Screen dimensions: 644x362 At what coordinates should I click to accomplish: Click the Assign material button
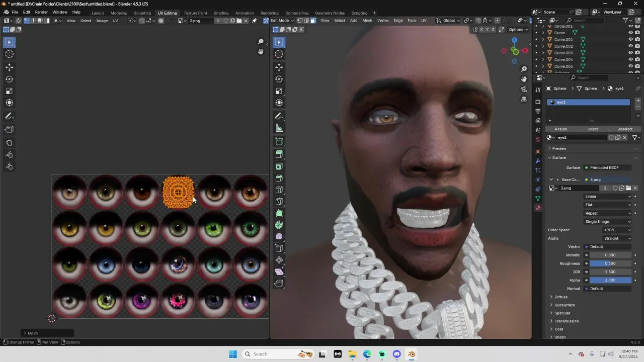[560, 129]
